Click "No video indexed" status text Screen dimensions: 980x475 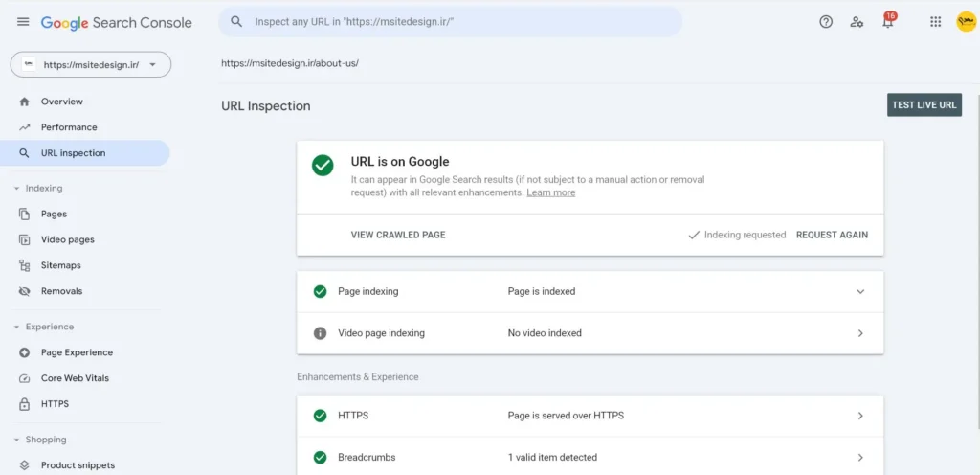[x=545, y=333]
